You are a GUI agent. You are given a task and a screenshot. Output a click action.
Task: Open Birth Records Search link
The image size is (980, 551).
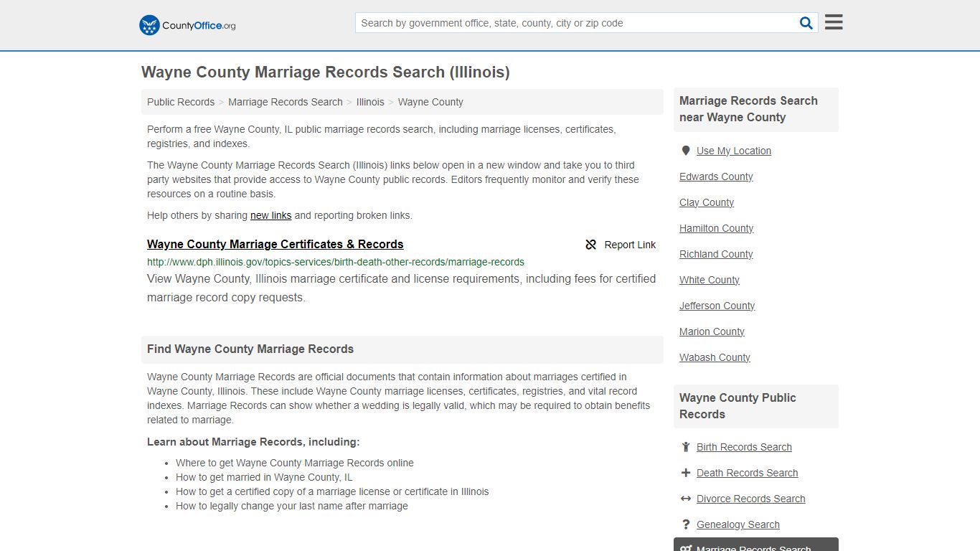pos(744,447)
